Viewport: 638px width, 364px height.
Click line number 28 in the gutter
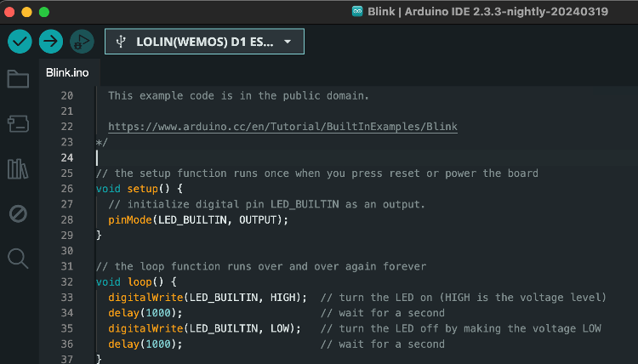point(67,219)
